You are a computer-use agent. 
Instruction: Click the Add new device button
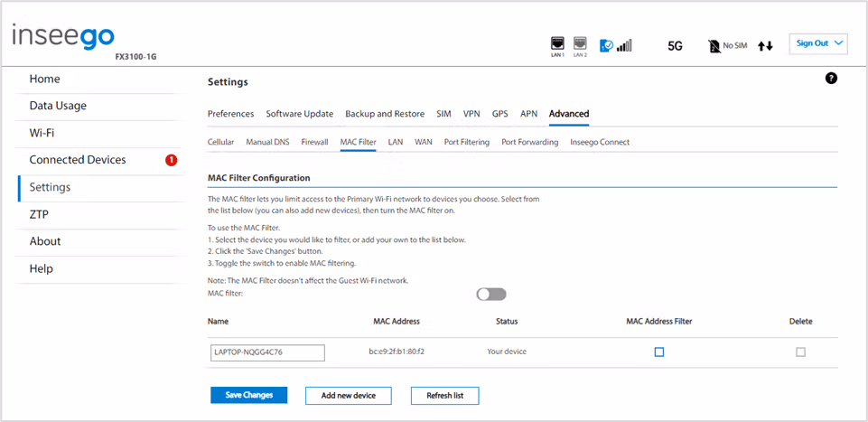[349, 396]
